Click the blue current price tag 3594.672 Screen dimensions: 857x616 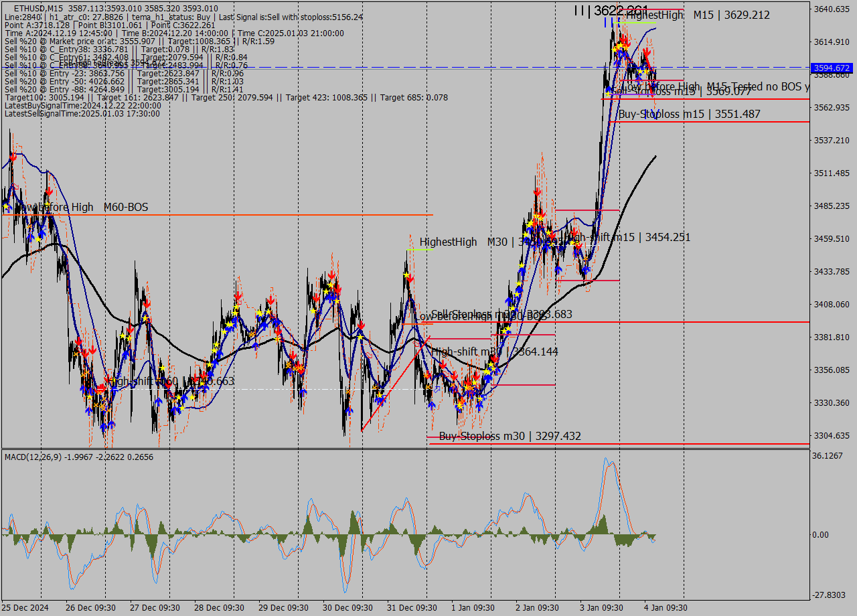click(831, 68)
